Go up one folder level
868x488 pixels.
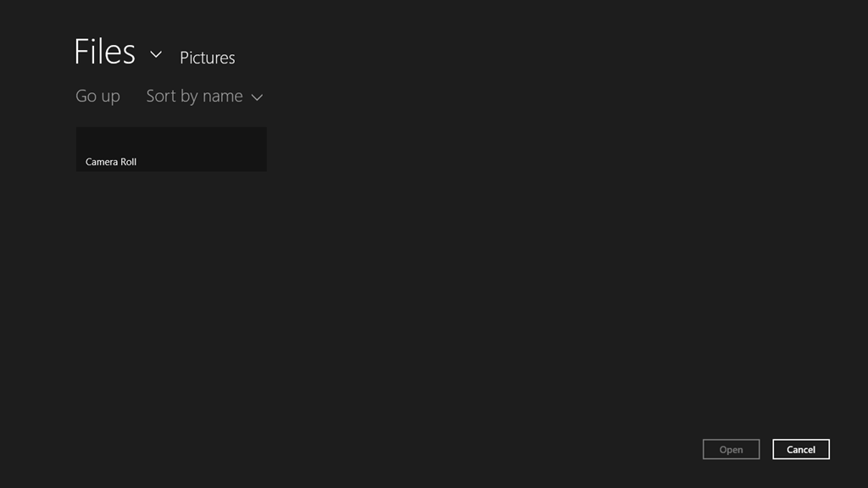pyautogui.click(x=97, y=97)
